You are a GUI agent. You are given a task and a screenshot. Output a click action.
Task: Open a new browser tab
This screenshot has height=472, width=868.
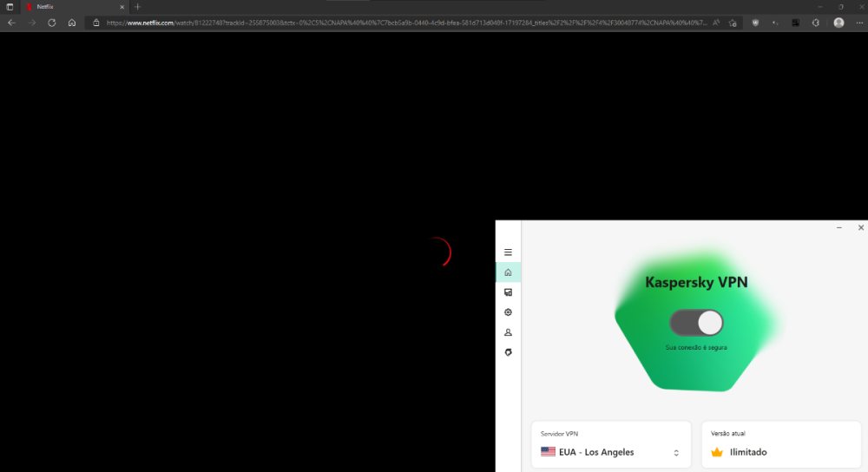coord(137,7)
